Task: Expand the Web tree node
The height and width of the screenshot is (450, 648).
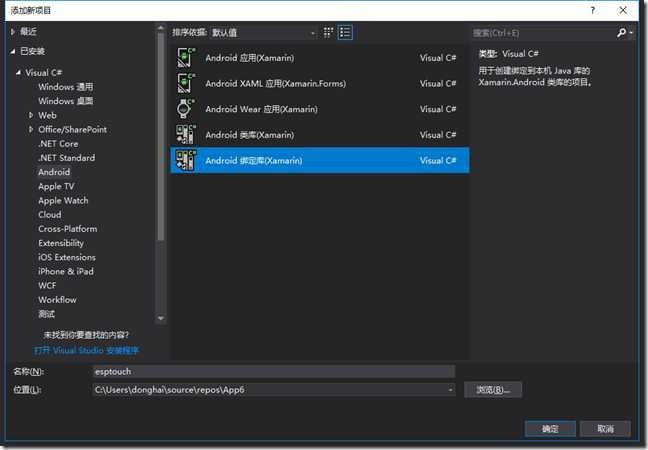Action: [x=31, y=115]
